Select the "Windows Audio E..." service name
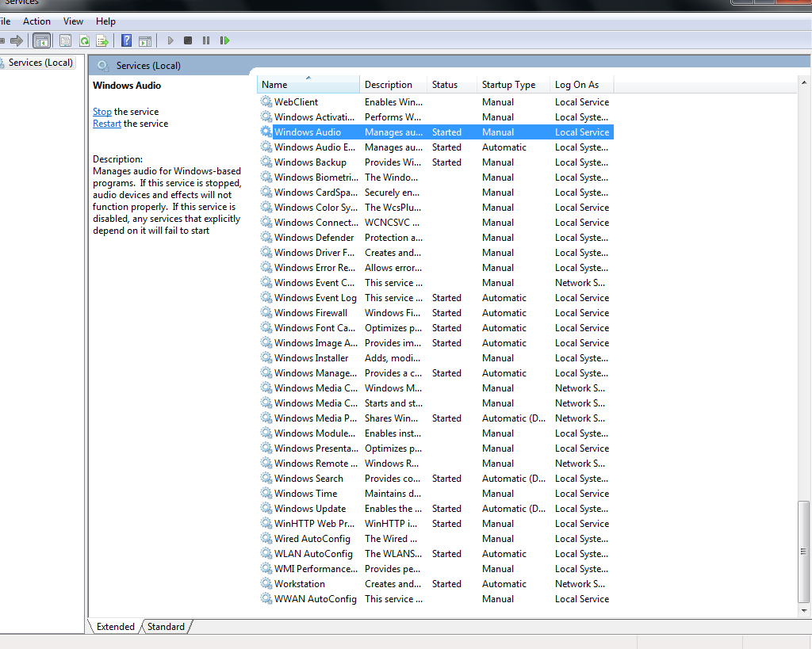Image resolution: width=812 pixels, height=649 pixels. (315, 147)
